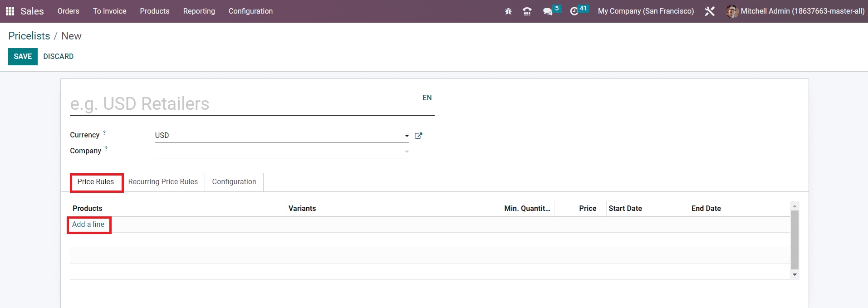Image resolution: width=868 pixels, height=308 pixels.
Task: Open the apps grid menu icon
Action: [x=10, y=11]
